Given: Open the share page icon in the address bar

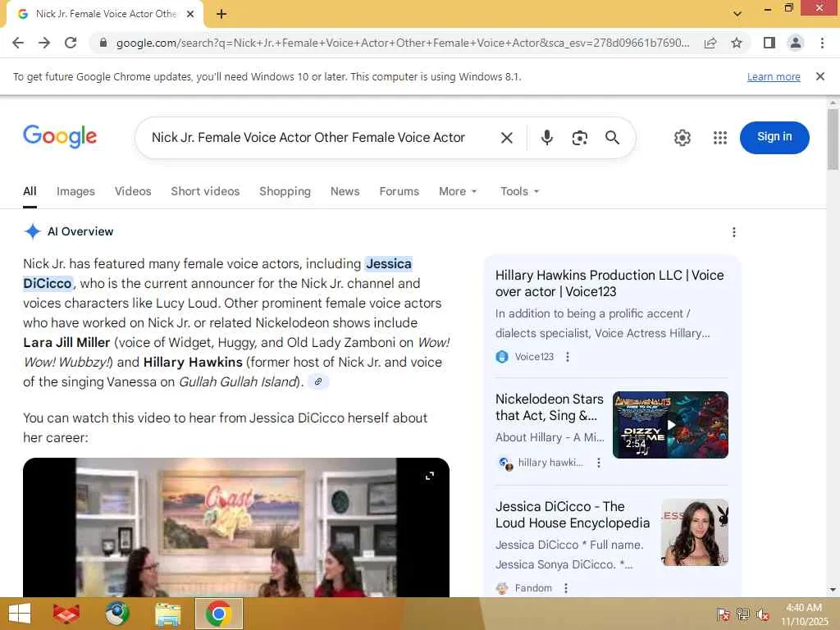Looking at the screenshot, I should [x=710, y=43].
